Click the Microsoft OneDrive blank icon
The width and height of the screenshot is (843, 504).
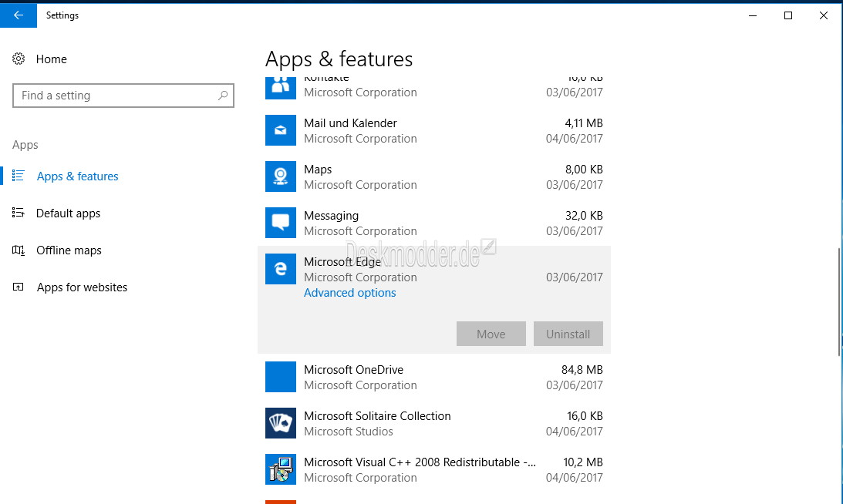(x=281, y=377)
